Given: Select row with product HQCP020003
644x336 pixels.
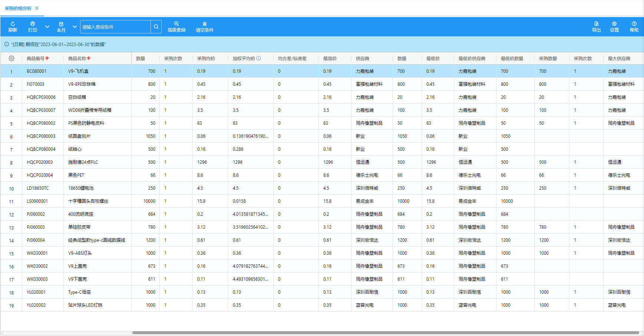Looking at the screenshot, I should point(40,162).
